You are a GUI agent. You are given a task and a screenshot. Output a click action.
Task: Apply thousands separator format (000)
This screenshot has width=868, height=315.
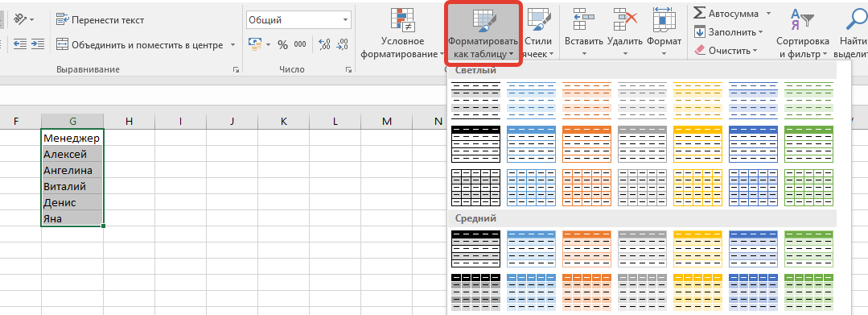click(300, 45)
